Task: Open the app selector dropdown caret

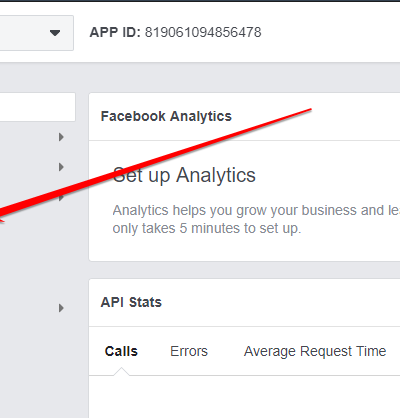Action: click(55, 33)
